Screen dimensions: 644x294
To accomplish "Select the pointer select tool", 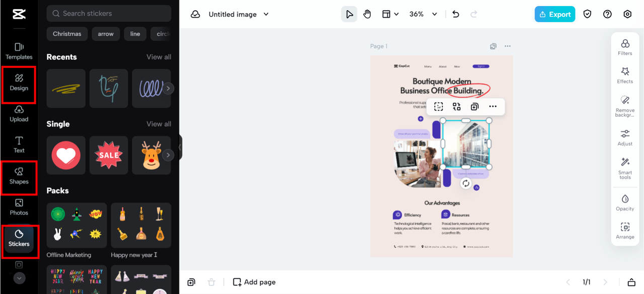I will (349, 14).
